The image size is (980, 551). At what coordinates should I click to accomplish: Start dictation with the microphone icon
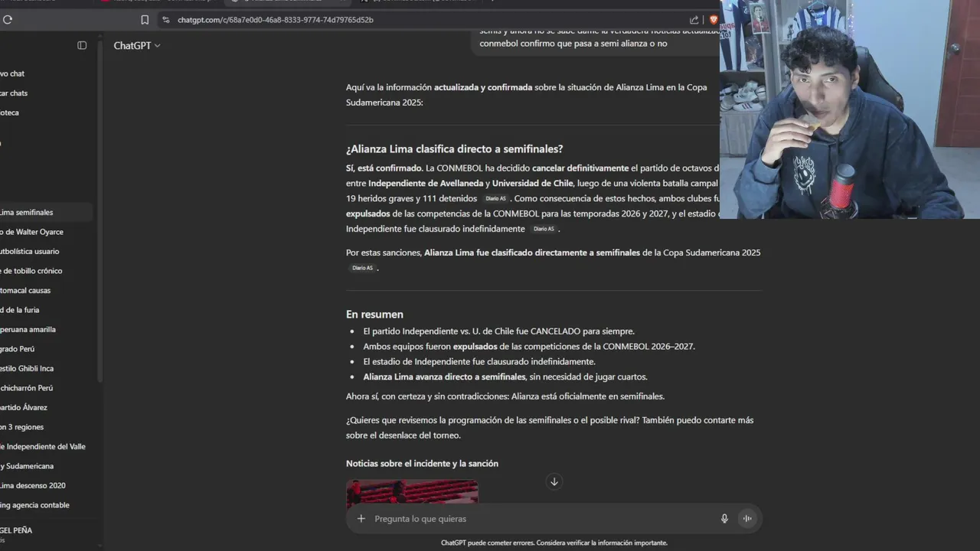(724, 519)
